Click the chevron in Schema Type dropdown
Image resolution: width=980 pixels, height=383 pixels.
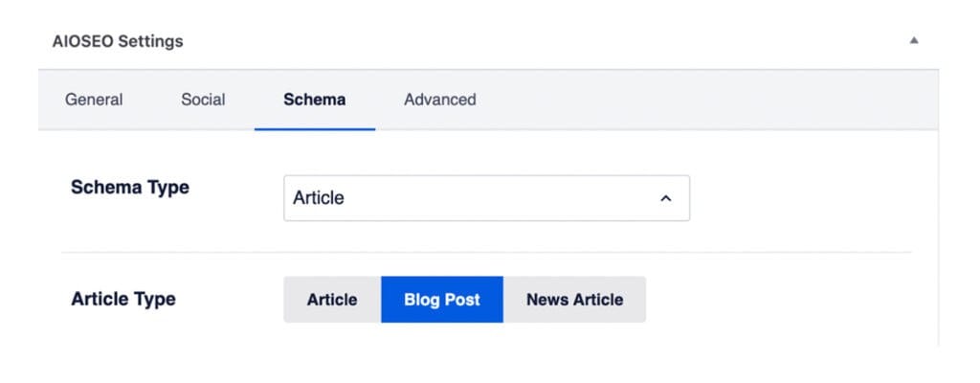click(x=666, y=198)
